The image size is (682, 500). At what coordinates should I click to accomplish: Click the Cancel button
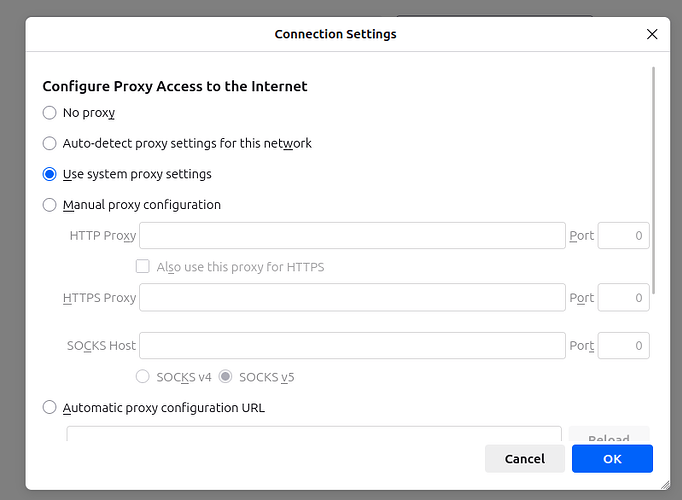(525, 459)
